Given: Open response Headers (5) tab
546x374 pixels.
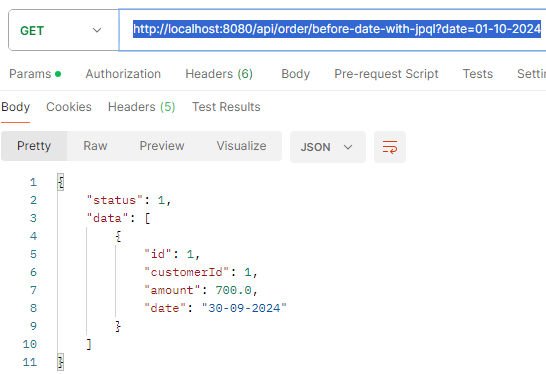Looking at the screenshot, I should point(141,107).
